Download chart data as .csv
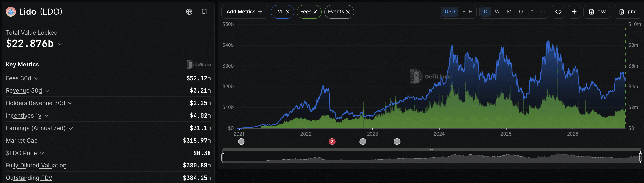 (597, 12)
